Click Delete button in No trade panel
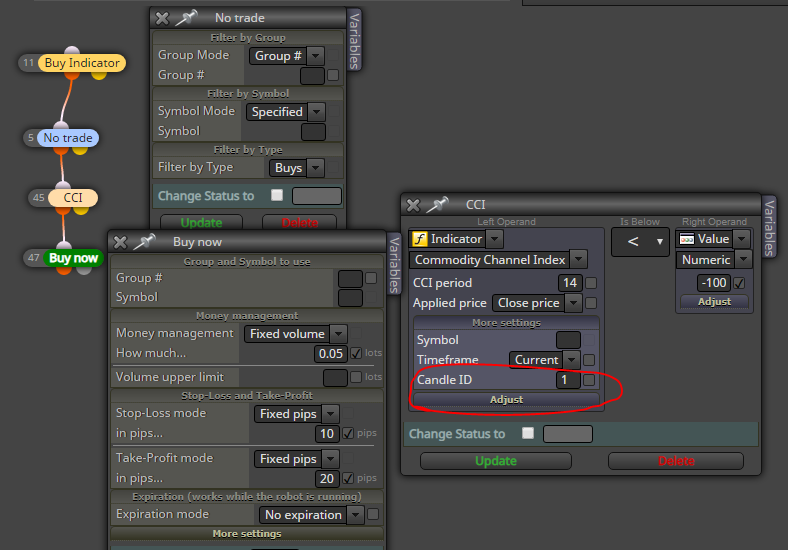 300,223
